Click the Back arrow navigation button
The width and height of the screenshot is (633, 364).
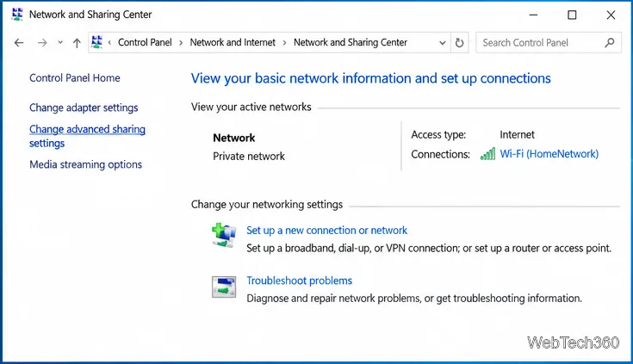click(x=19, y=43)
